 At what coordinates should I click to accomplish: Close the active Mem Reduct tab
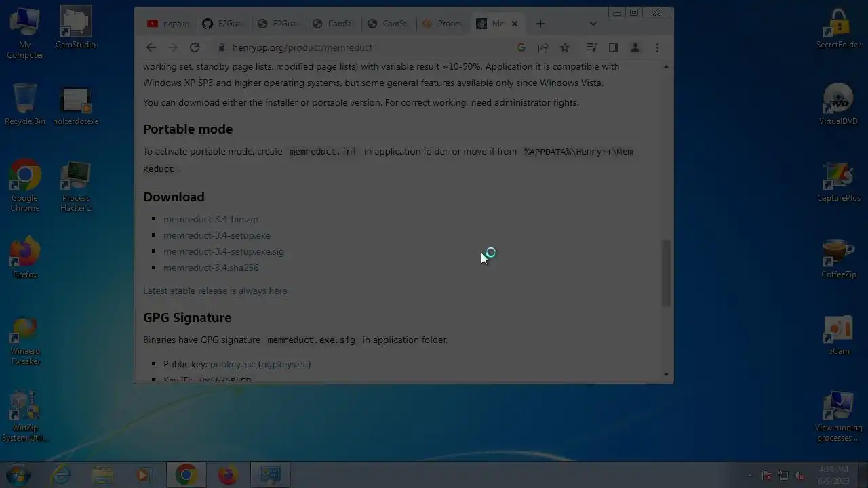click(515, 24)
